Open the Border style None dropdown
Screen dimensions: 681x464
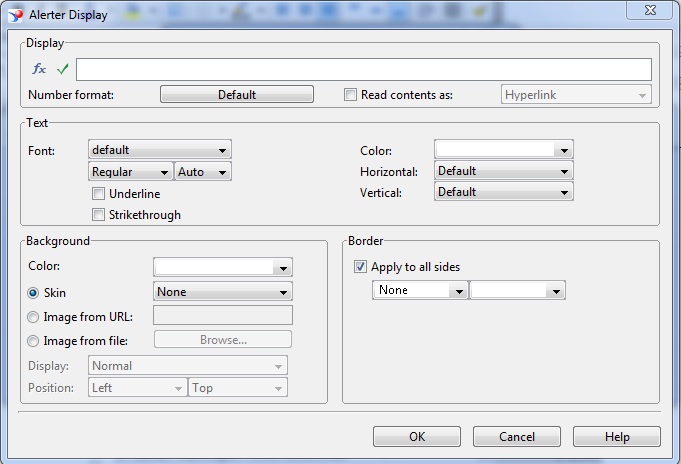[x=419, y=290]
